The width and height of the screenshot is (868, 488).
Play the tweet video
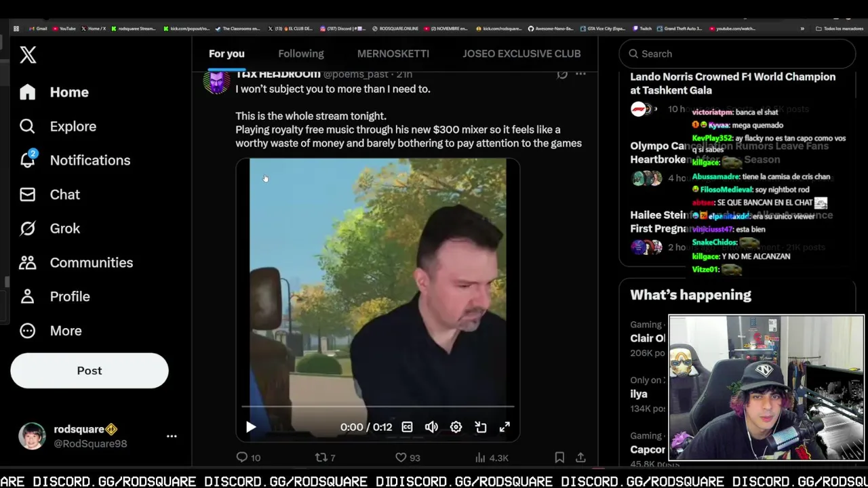coord(251,427)
